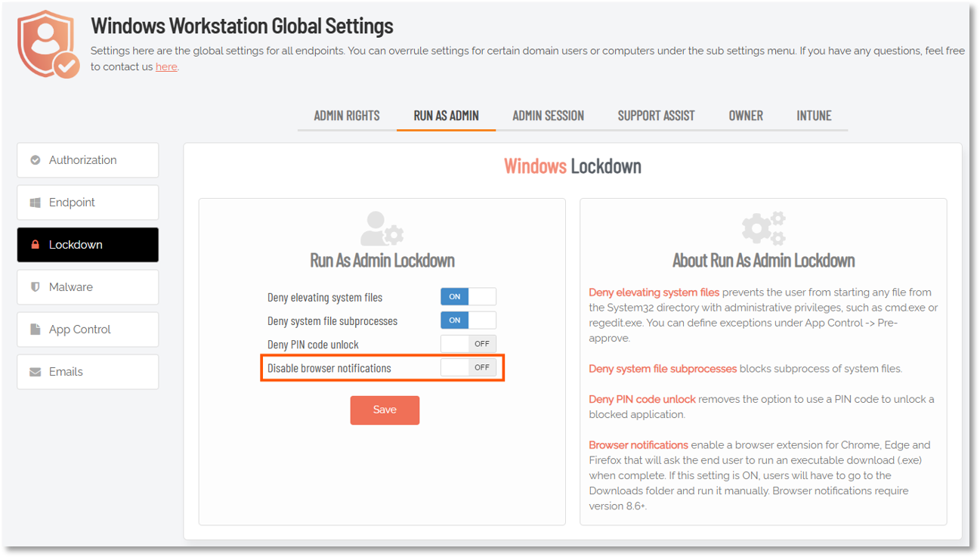Click the Lockdown padlock icon in sidebar

(36, 245)
